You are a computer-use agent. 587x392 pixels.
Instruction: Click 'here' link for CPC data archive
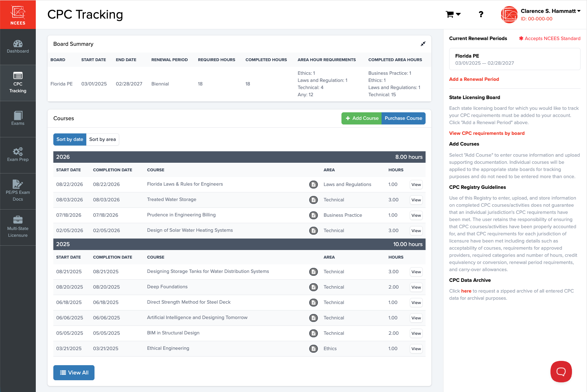coord(466,291)
